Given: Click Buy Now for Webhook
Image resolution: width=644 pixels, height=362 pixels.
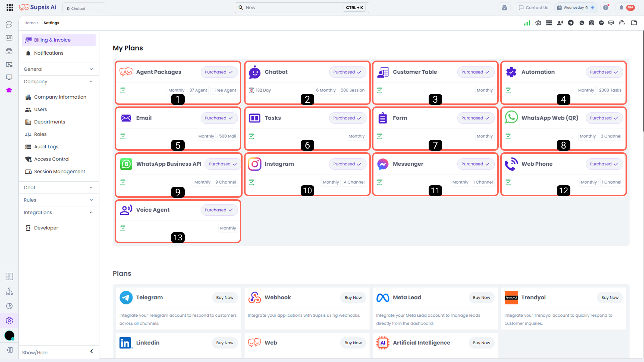Looking at the screenshot, I should 353,298.
